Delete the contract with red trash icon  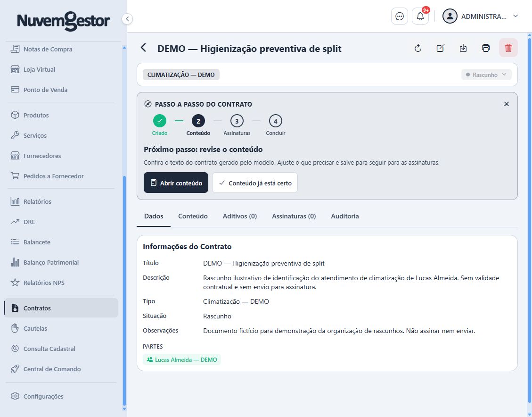pos(508,48)
